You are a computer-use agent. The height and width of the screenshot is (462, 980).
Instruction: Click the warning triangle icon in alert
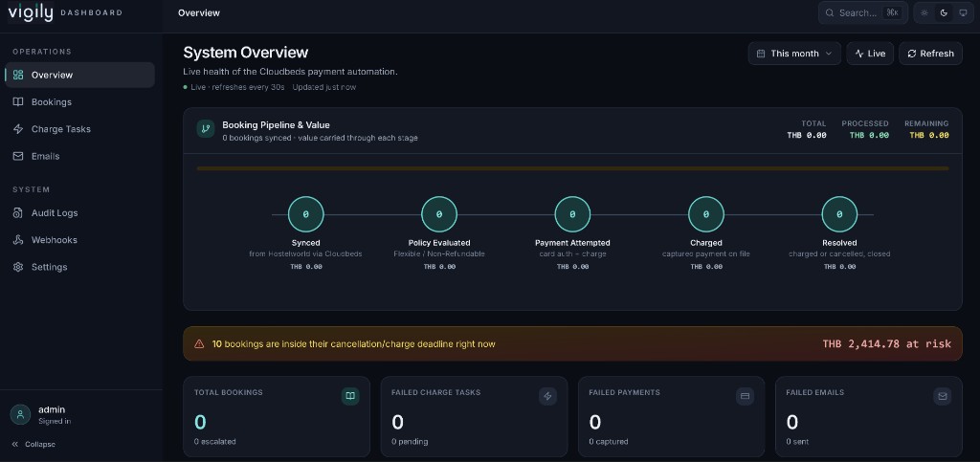tap(199, 344)
